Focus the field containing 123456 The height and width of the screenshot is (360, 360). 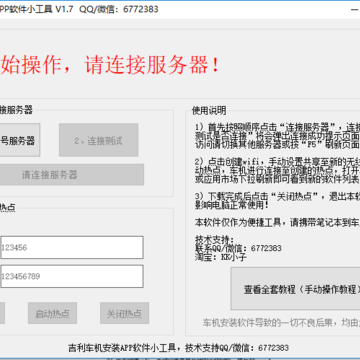click(72, 247)
